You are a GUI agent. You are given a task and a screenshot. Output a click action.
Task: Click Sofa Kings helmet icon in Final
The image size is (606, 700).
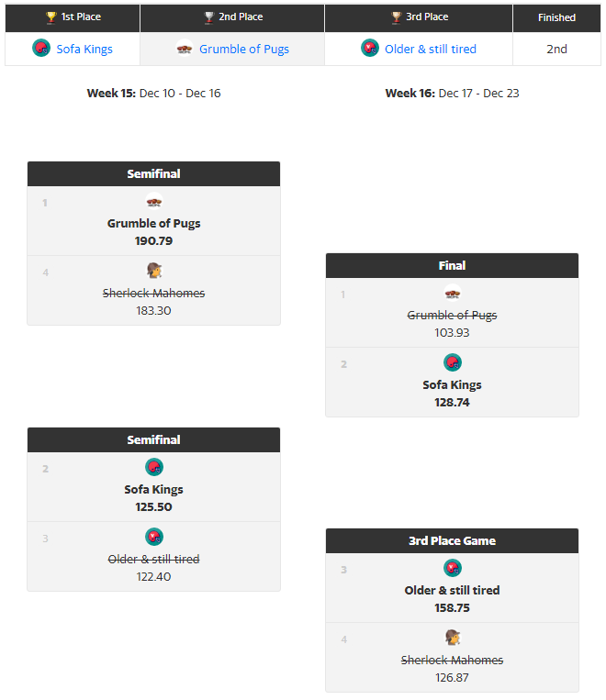452,362
